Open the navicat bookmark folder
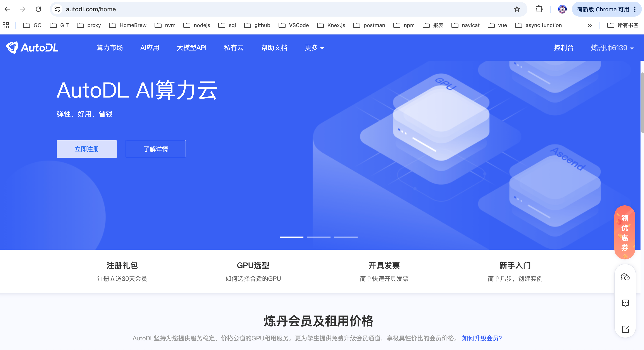Image resolution: width=644 pixels, height=350 pixels. pos(465,25)
